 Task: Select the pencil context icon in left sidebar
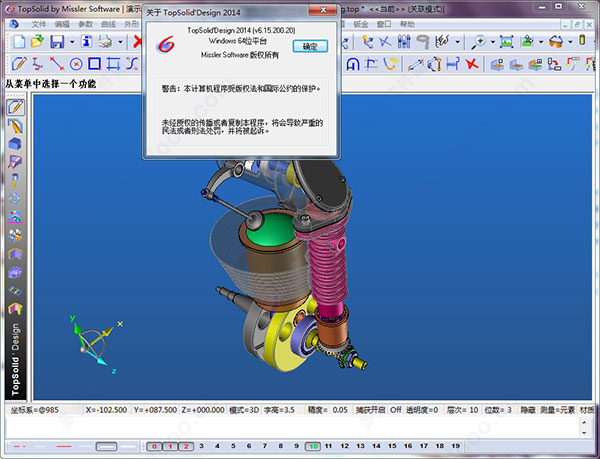point(15,107)
